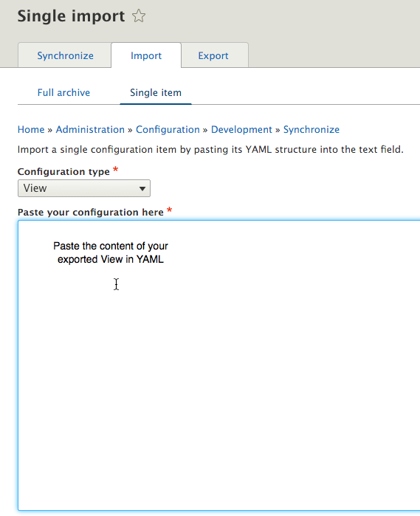Focus the Paste your configuration textarea
Screen dimensions: 420x516
219,365
